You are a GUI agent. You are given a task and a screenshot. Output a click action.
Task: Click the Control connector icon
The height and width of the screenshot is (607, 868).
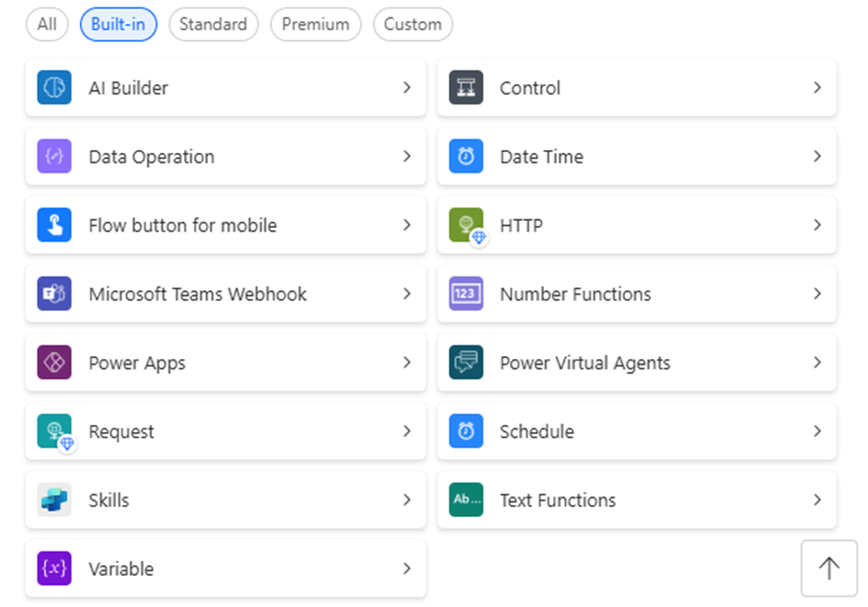pyautogui.click(x=465, y=87)
